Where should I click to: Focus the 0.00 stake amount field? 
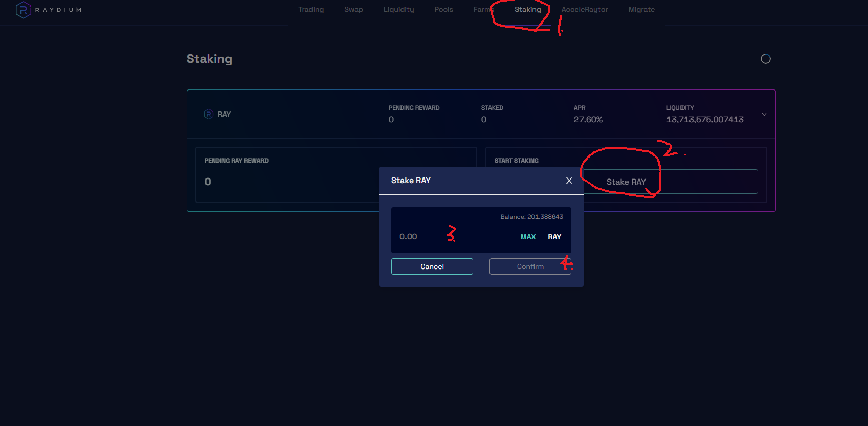click(x=455, y=236)
